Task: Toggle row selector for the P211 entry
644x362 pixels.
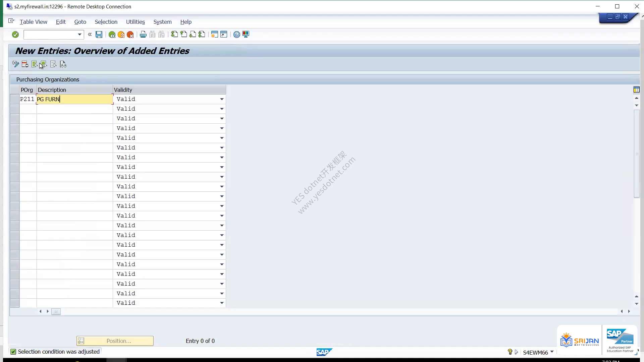Action: [15, 99]
